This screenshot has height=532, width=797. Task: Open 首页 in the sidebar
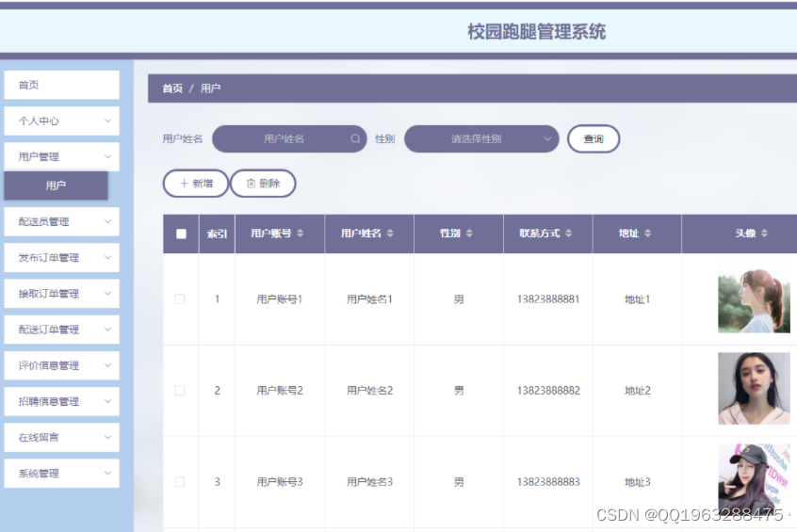(x=62, y=85)
